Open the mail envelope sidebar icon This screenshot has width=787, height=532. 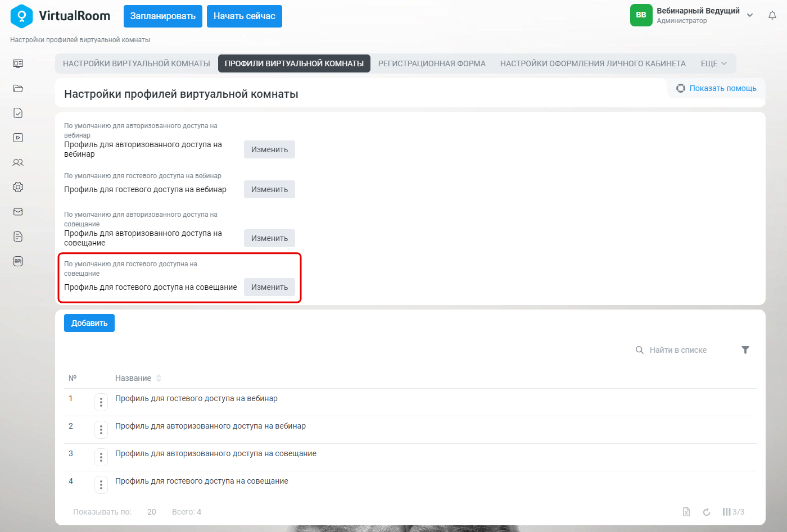(18, 212)
